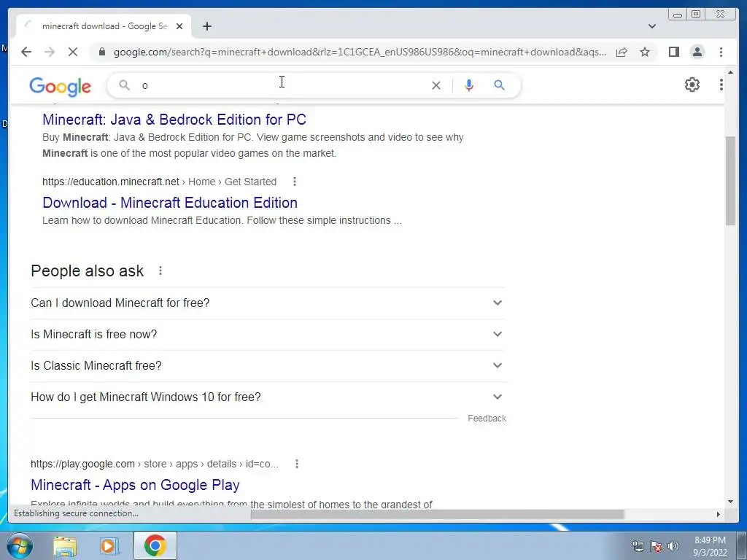Screen dimensions: 747x560
Task: Open options for play.google.com result
Action: pyautogui.click(x=297, y=464)
